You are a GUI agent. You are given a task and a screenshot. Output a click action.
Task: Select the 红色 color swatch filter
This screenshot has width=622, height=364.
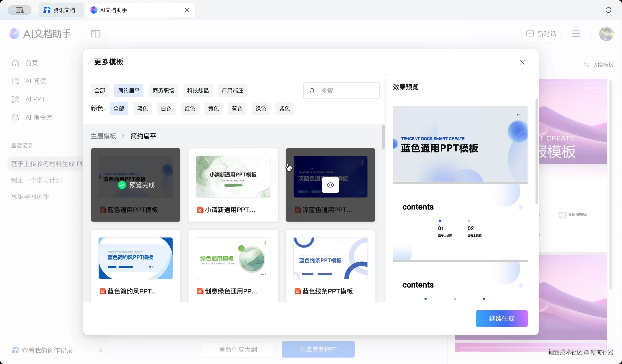190,109
